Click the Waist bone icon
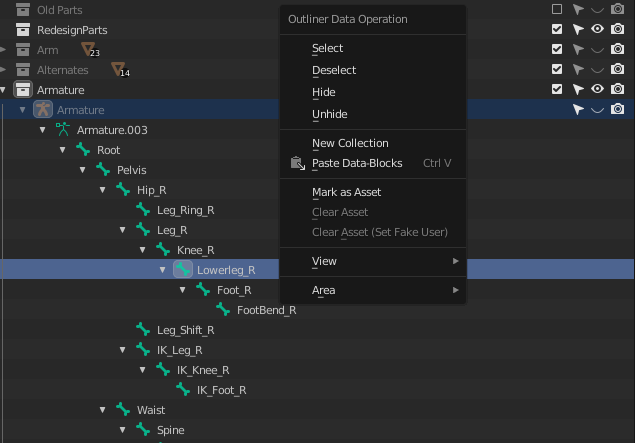Image resolution: width=635 pixels, height=443 pixels. [x=123, y=409]
